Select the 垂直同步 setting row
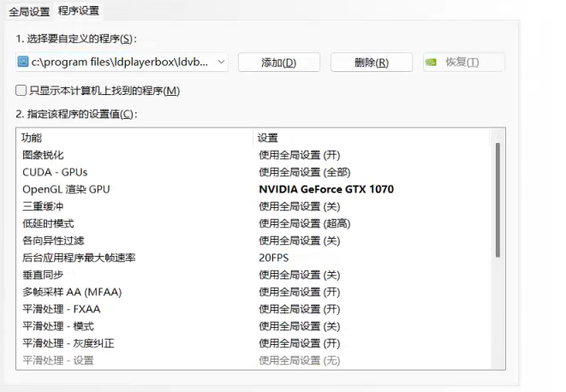Screen dimensions: 566x392 (43, 275)
